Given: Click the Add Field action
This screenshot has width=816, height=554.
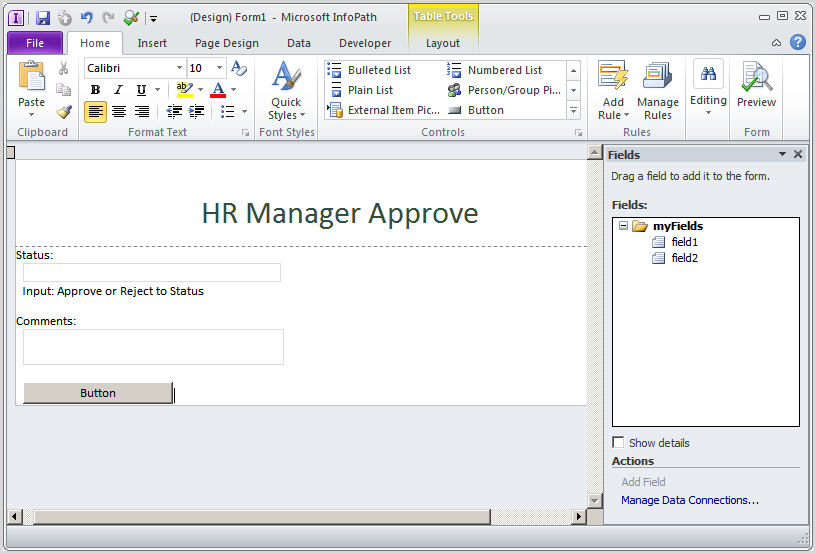Looking at the screenshot, I should pyautogui.click(x=643, y=482).
